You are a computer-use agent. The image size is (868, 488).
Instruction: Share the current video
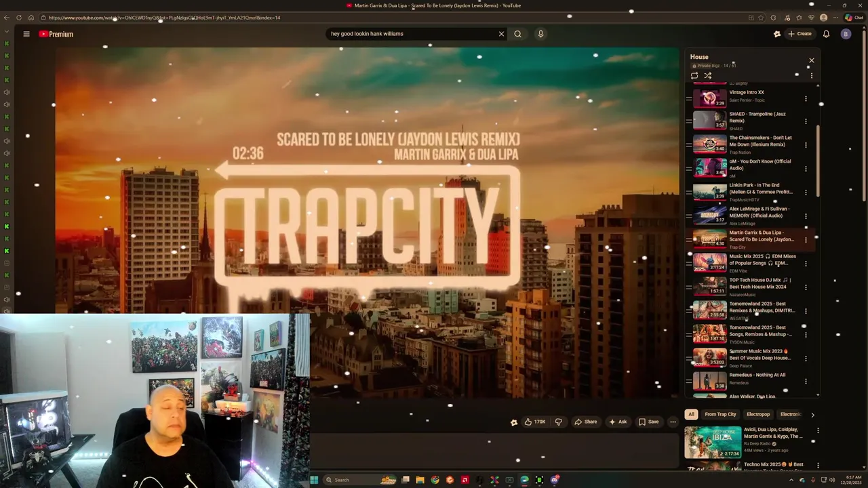click(585, 422)
